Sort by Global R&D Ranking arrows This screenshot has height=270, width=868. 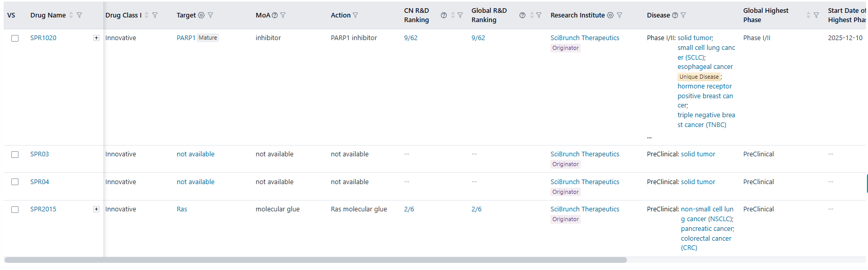pyautogui.click(x=532, y=15)
